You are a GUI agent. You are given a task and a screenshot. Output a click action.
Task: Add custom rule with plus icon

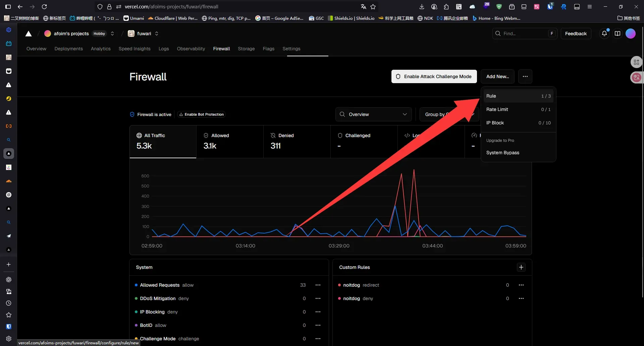[521, 267]
